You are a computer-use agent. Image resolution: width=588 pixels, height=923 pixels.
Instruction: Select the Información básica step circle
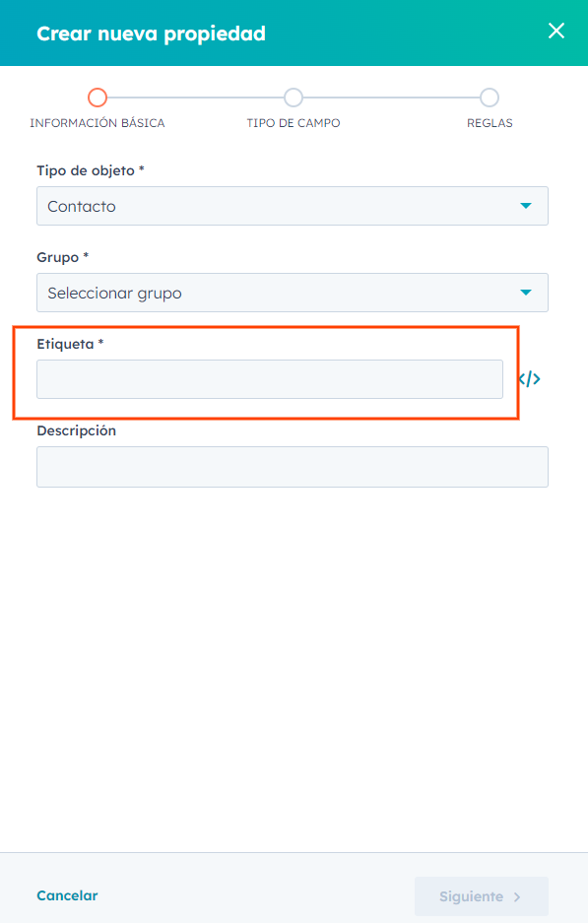[x=98, y=98]
